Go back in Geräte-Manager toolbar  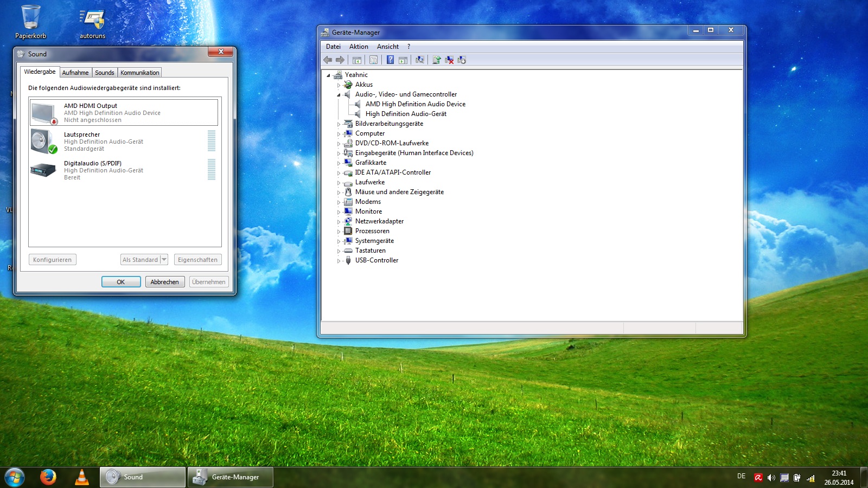pyautogui.click(x=328, y=60)
